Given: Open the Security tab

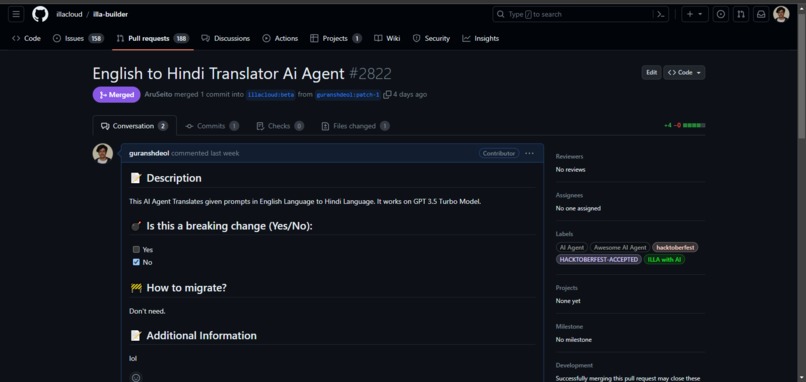Looking at the screenshot, I should point(431,39).
